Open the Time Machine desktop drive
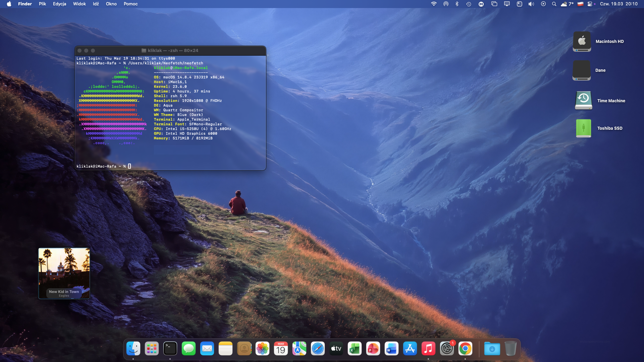This screenshot has height=362, width=644. pos(583,101)
